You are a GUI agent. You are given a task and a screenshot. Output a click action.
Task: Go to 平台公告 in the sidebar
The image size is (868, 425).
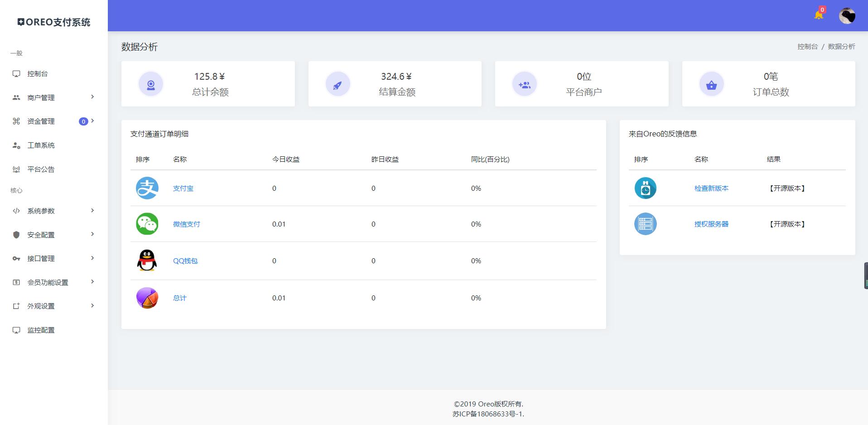(41, 169)
